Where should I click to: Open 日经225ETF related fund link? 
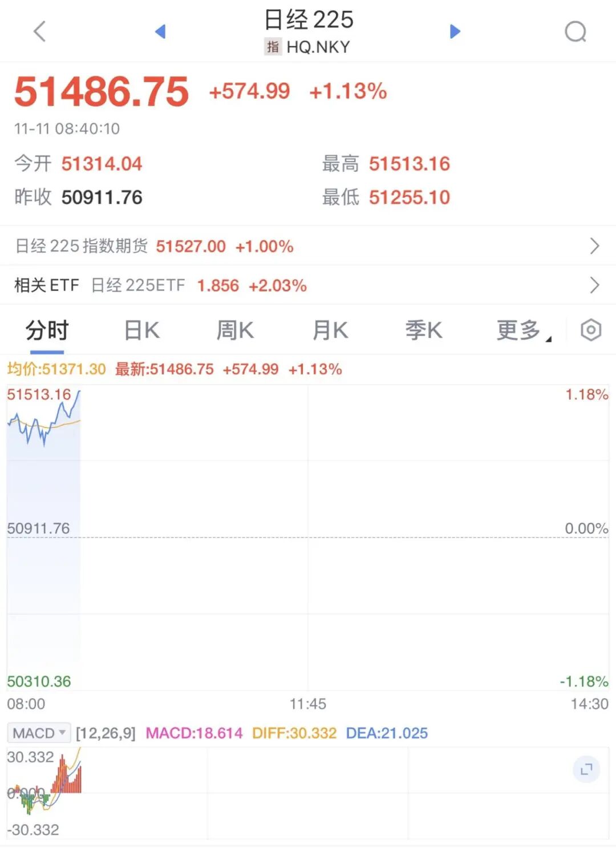[138, 285]
